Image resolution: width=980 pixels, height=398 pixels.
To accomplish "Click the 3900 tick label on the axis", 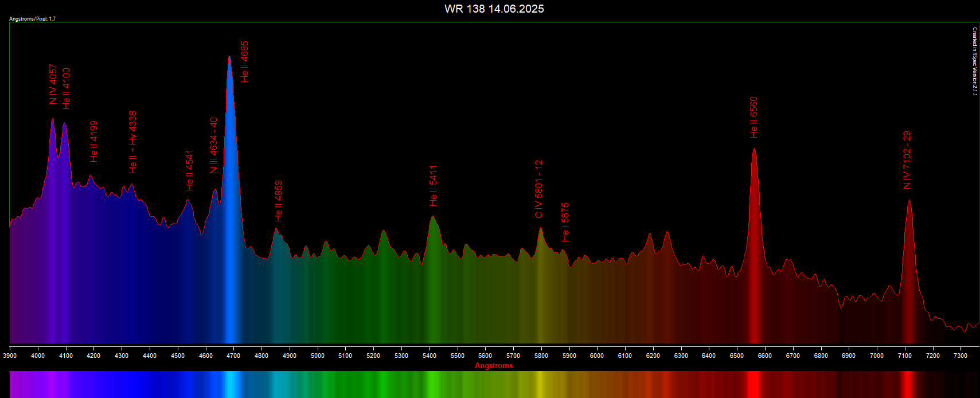I will [x=10, y=356].
